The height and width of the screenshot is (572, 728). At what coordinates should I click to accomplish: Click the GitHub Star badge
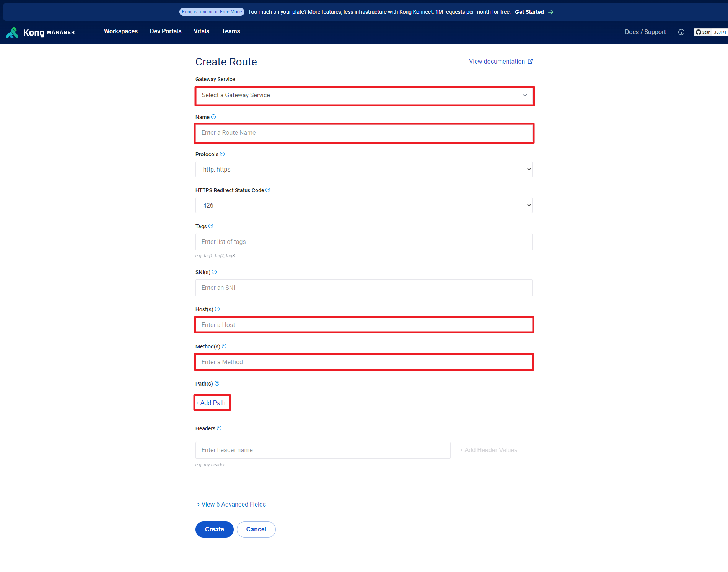point(710,32)
